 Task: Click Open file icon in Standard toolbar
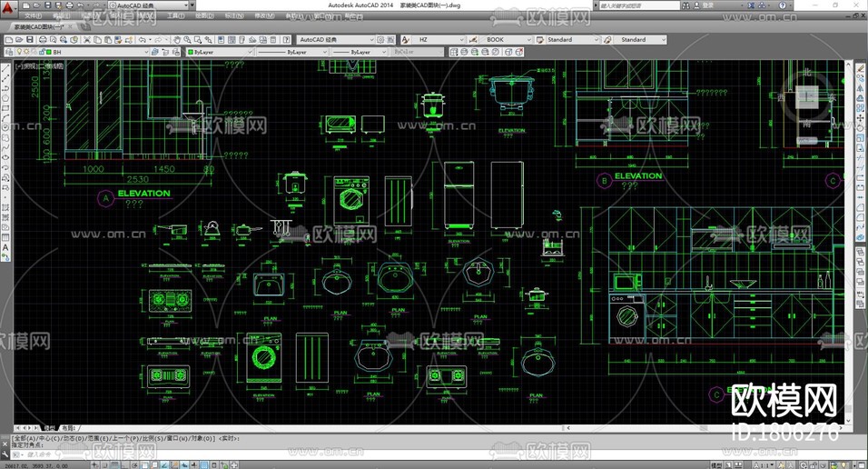pos(19,39)
